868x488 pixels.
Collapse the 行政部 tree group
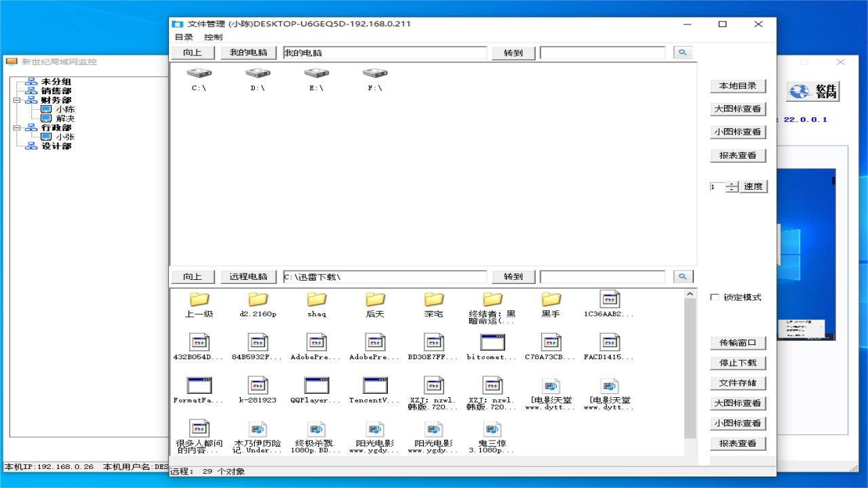click(16, 127)
